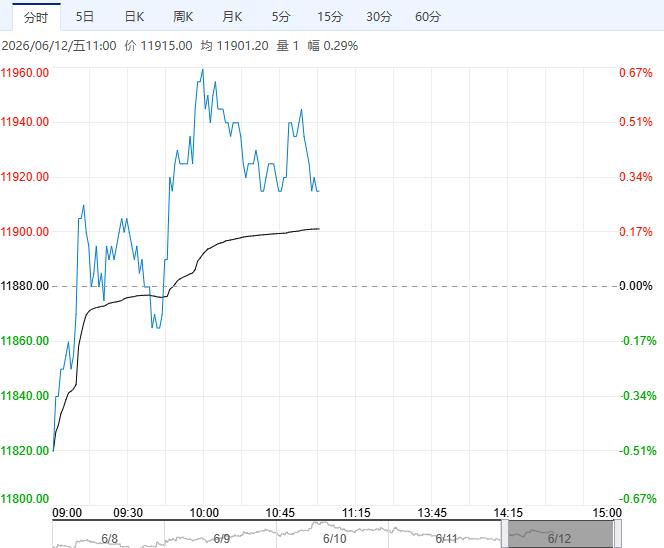Open the 月K tab

(x=232, y=17)
